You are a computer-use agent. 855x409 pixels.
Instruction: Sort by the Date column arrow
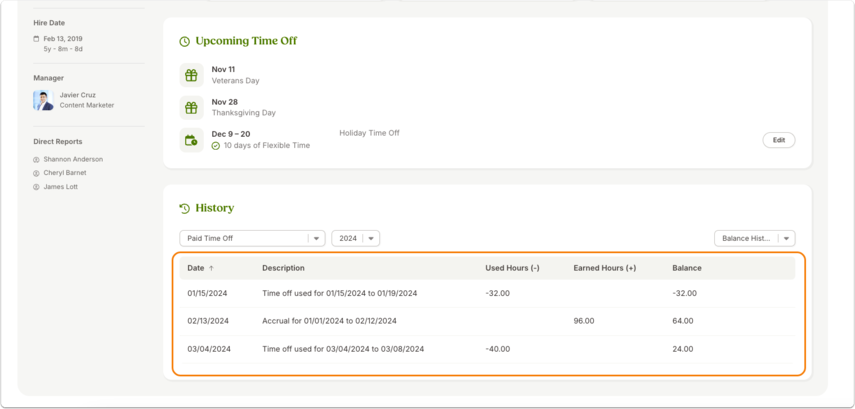click(x=212, y=268)
